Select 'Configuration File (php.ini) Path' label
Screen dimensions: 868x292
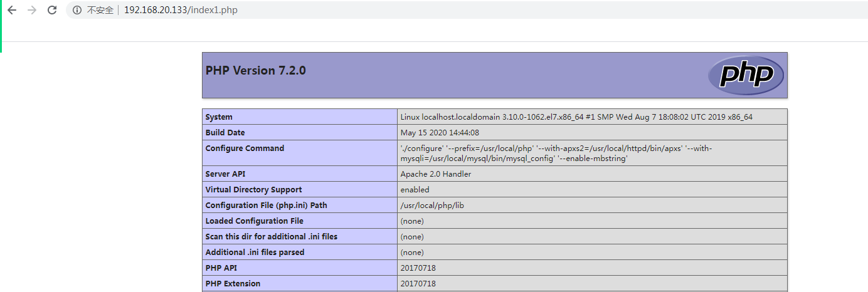point(266,206)
